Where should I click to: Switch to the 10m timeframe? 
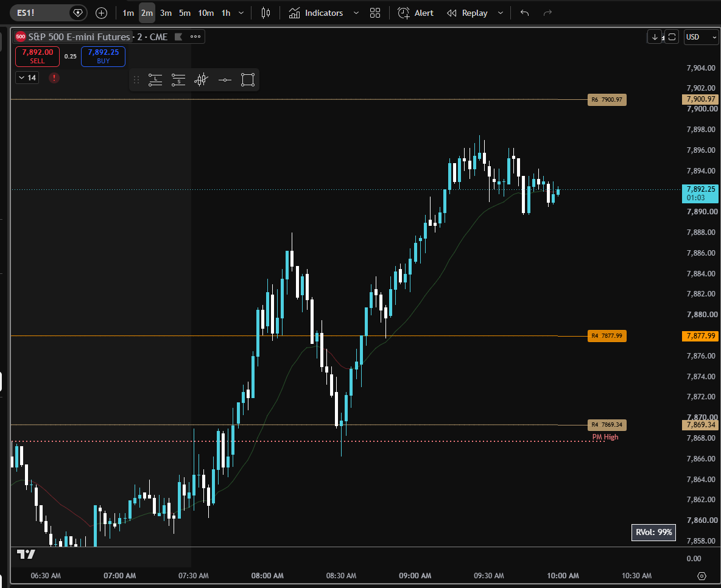click(x=206, y=13)
